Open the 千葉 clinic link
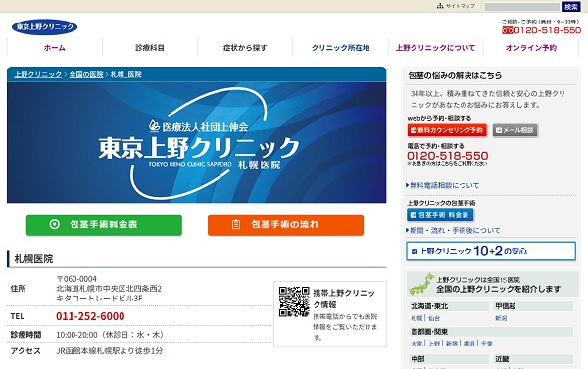Screen dimensions: 588x369 487,344
